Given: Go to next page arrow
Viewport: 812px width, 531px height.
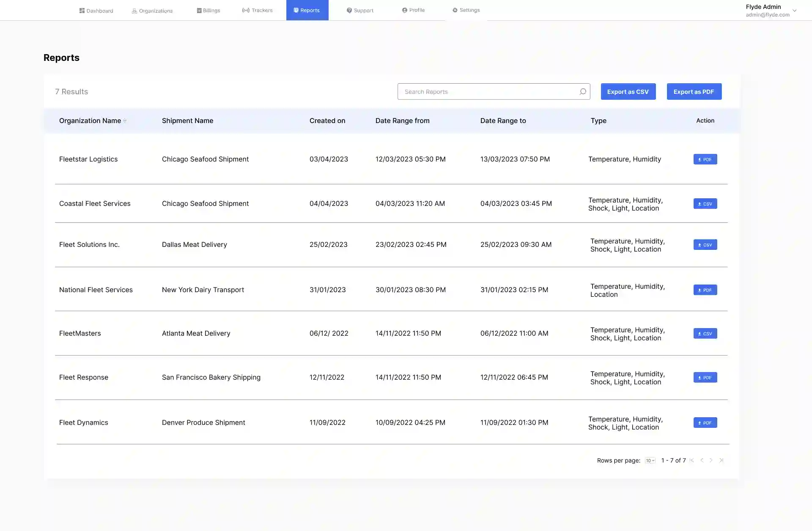Looking at the screenshot, I should (711, 460).
